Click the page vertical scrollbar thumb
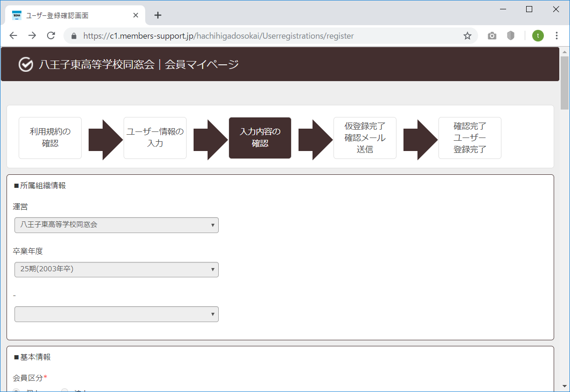The image size is (570, 392). click(x=565, y=83)
